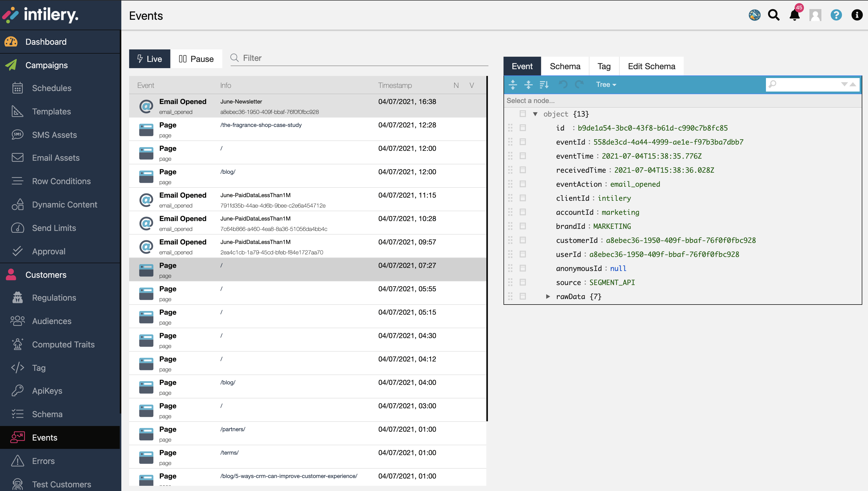
Task: Tick the eventAction row checkbox
Action: coord(523,184)
